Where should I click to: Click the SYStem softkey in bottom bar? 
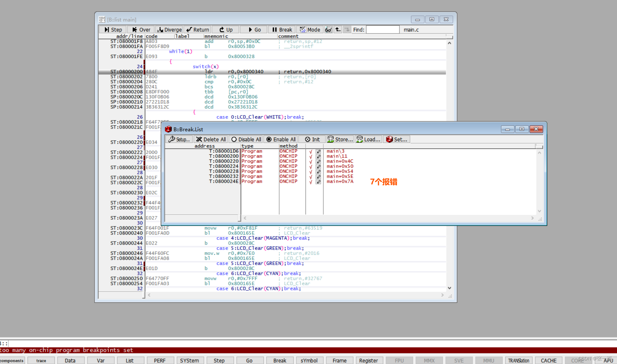point(189,360)
